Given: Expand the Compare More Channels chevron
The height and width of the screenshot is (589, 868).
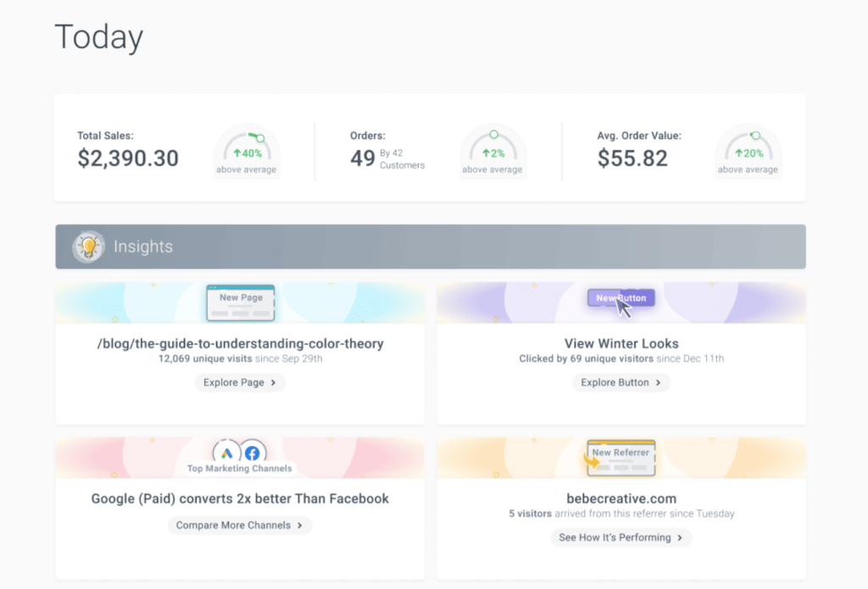Looking at the screenshot, I should tap(302, 525).
